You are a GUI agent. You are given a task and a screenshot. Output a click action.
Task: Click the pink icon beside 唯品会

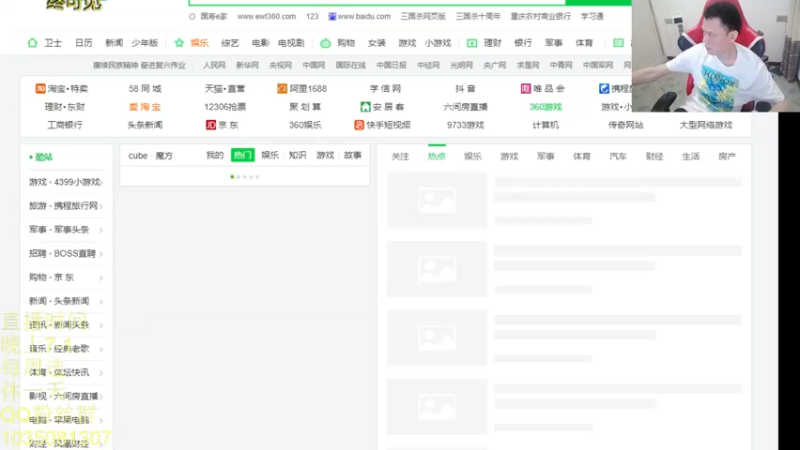(x=525, y=89)
